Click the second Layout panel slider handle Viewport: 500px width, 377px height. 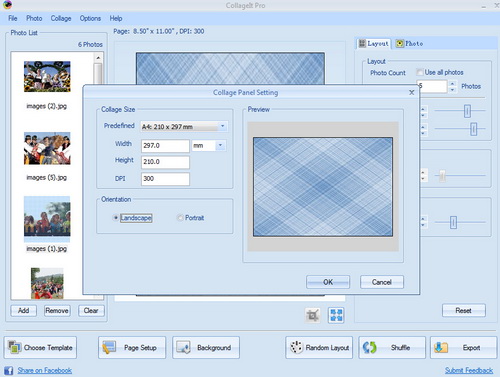(x=473, y=129)
